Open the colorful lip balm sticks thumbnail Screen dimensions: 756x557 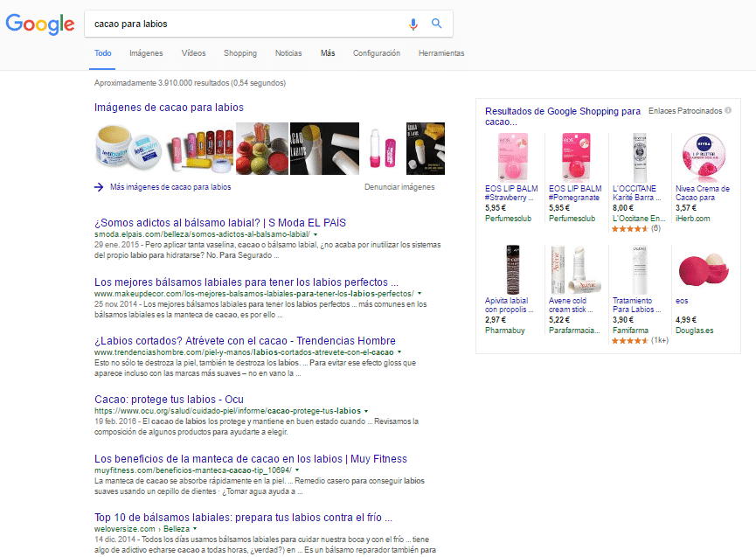tap(201, 149)
